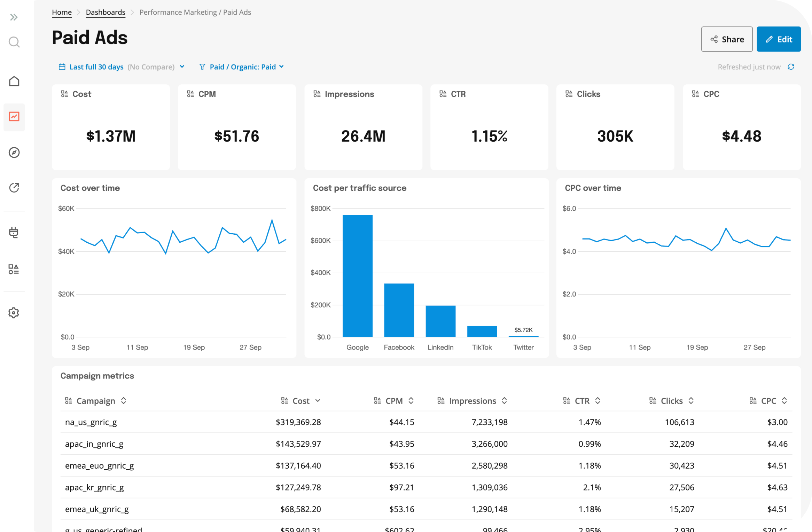Sort campaign table by Campaign name

[95, 401]
